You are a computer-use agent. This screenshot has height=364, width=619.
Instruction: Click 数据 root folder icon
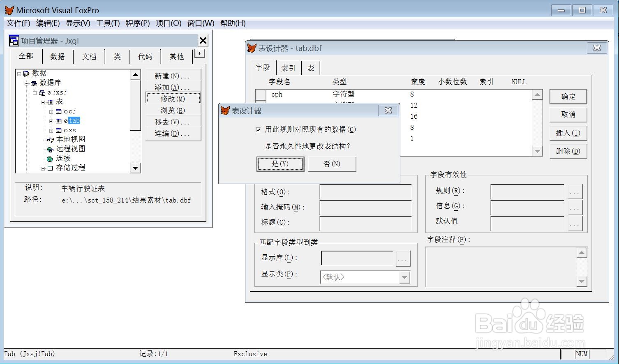tap(26, 74)
